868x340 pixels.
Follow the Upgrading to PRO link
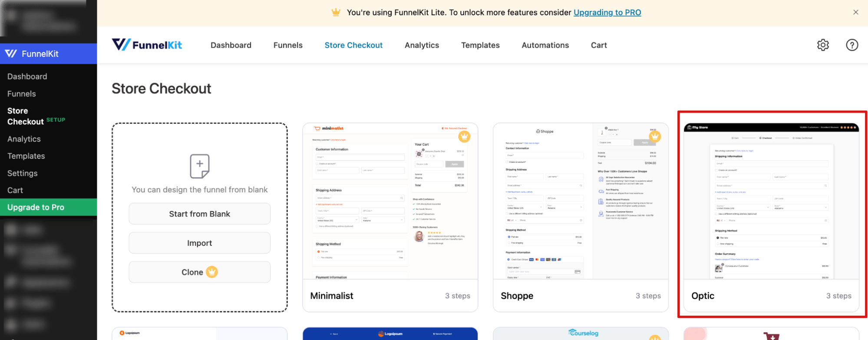[x=607, y=13]
